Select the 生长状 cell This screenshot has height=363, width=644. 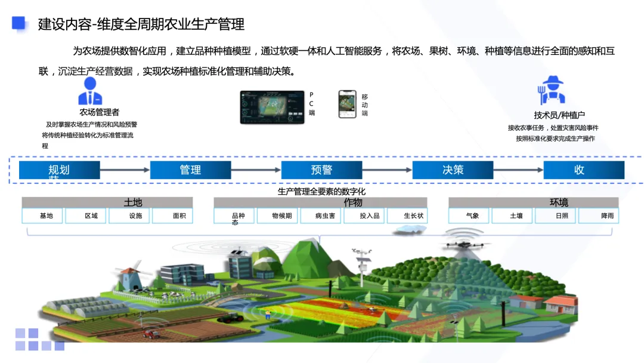[407, 216]
